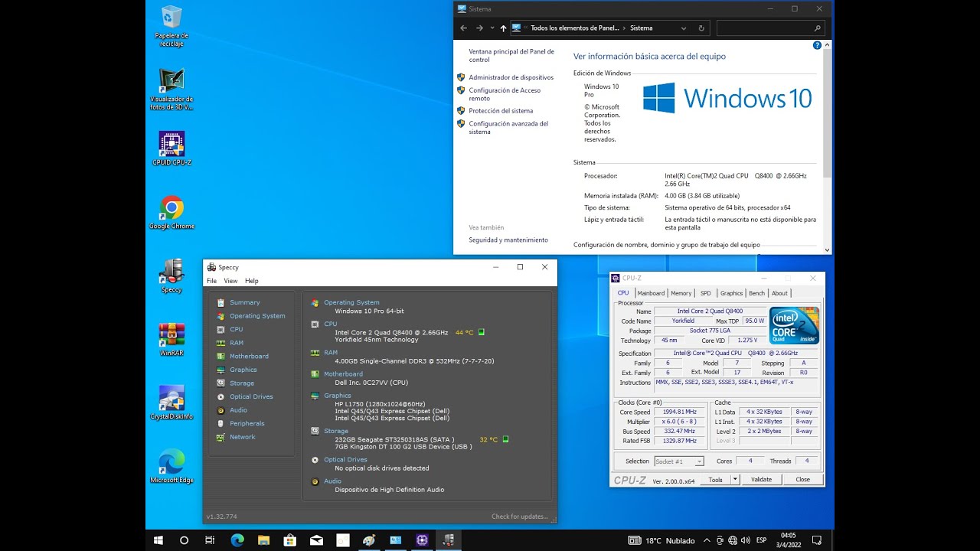Select Peripherals in Speccy sidebar
Screen dimensions: 980x551
click(247, 423)
